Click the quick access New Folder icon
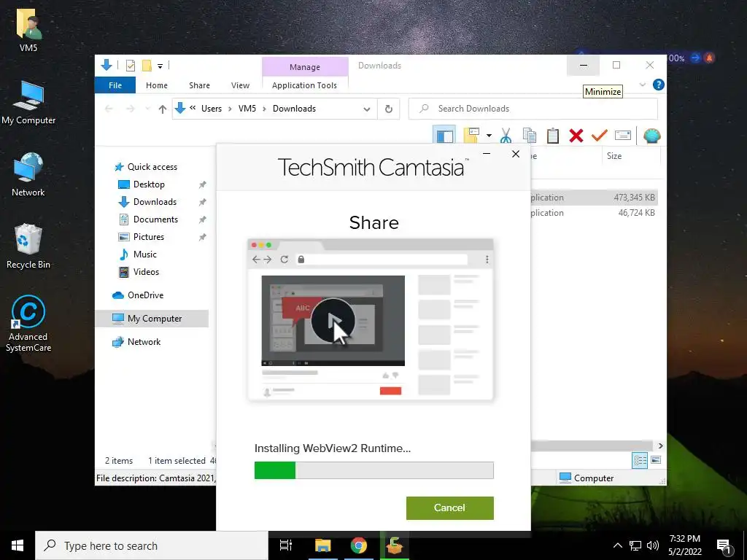 point(147,66)
